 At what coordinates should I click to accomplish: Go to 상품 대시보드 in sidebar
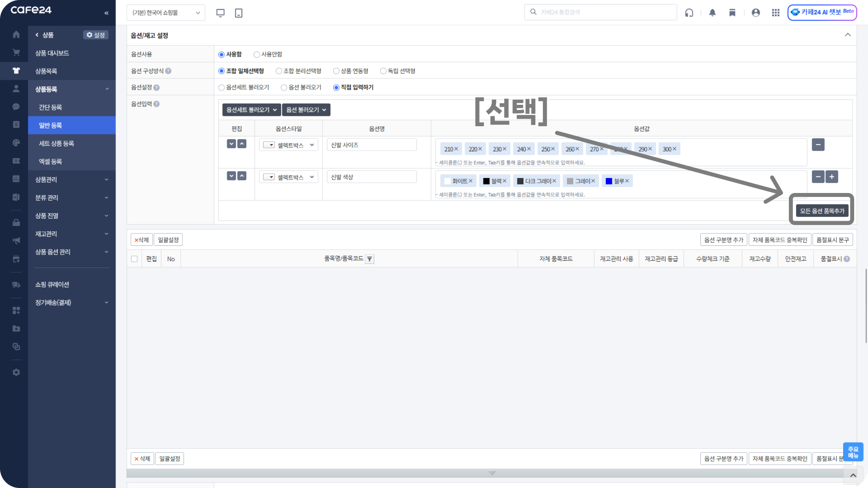[x=52, y=53]
